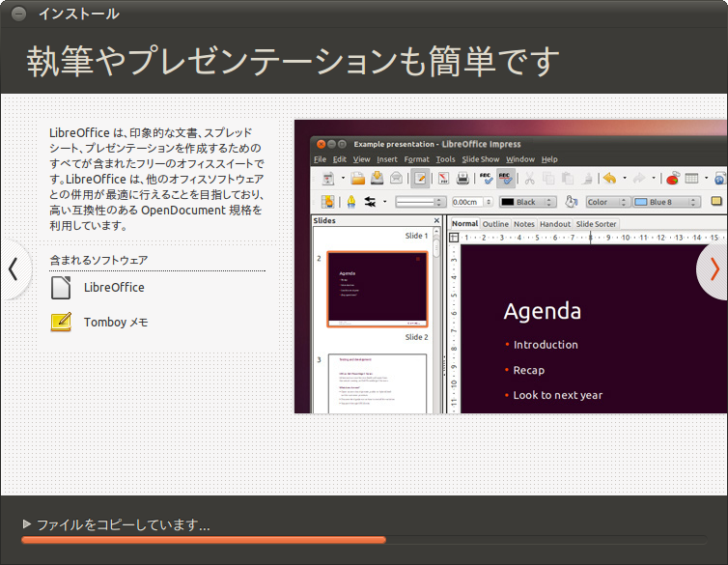Screen dimensions: 728x565
Task: Click the Print icon in Impress toolbar
Action: tap(462, 179)
